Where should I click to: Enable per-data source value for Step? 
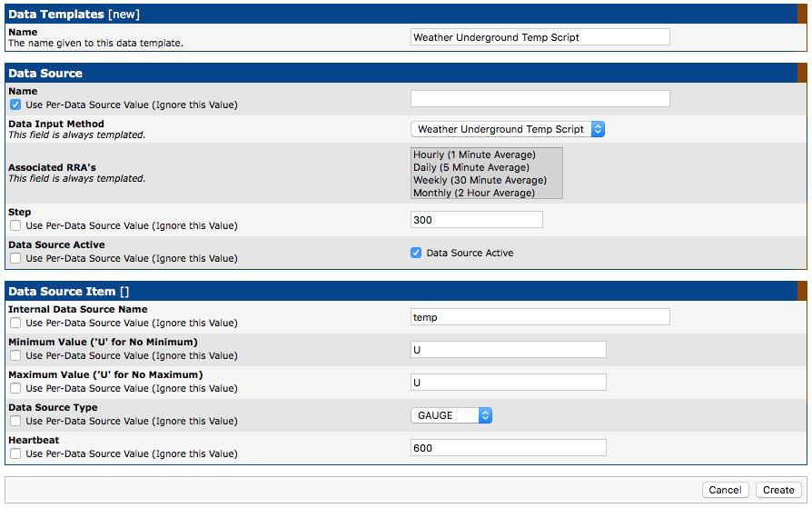[x=15, y=225]
